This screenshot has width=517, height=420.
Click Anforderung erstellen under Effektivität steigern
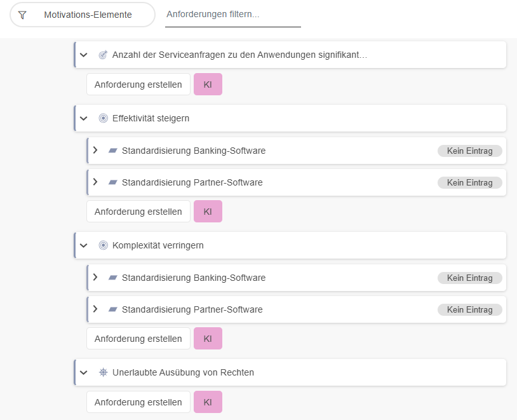pyautogui.click(x=138, y=212)
